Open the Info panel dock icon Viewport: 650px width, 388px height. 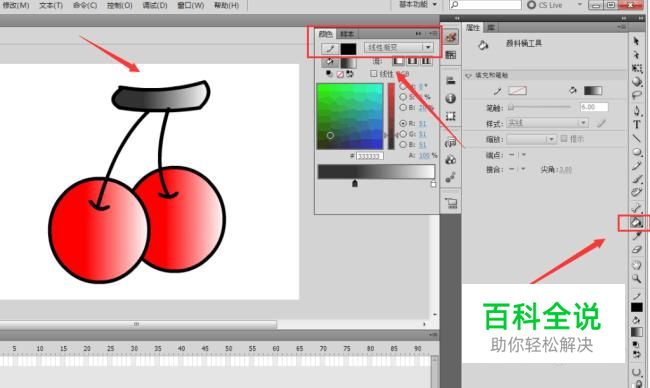[x=451, y=98]
